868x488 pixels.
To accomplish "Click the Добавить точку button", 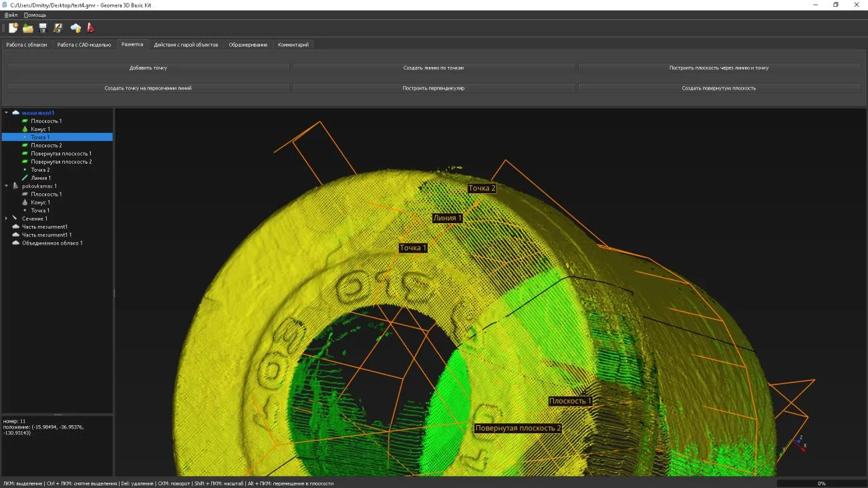I will pyautogui.click(x=148, y=68).
